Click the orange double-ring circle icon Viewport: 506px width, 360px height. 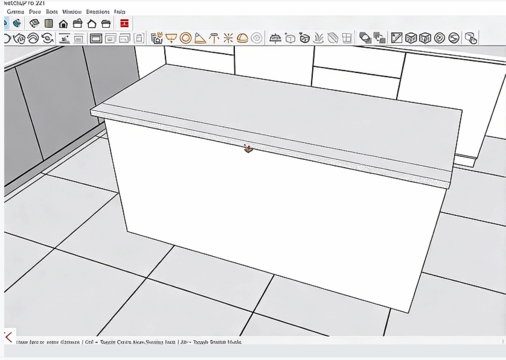coord(186,38)
